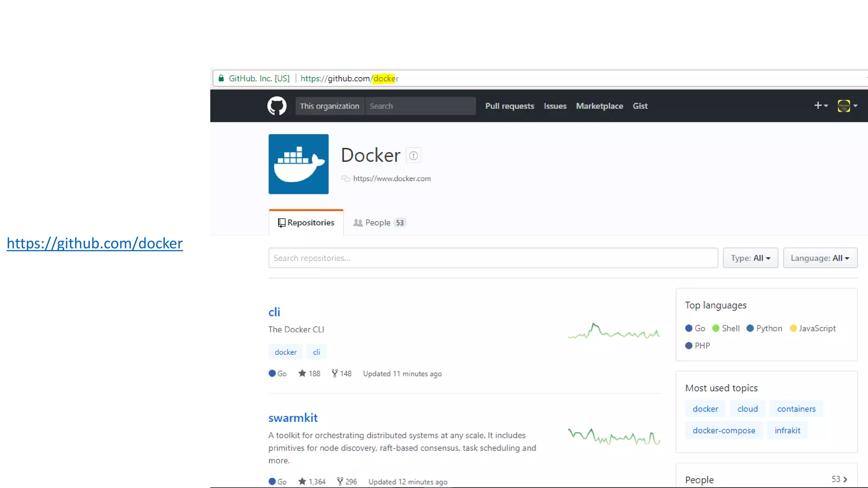Click the star icon for swarmkit
Image resolution: width=868 pixels, height=488 pixels.
click(x=302, y=481)
